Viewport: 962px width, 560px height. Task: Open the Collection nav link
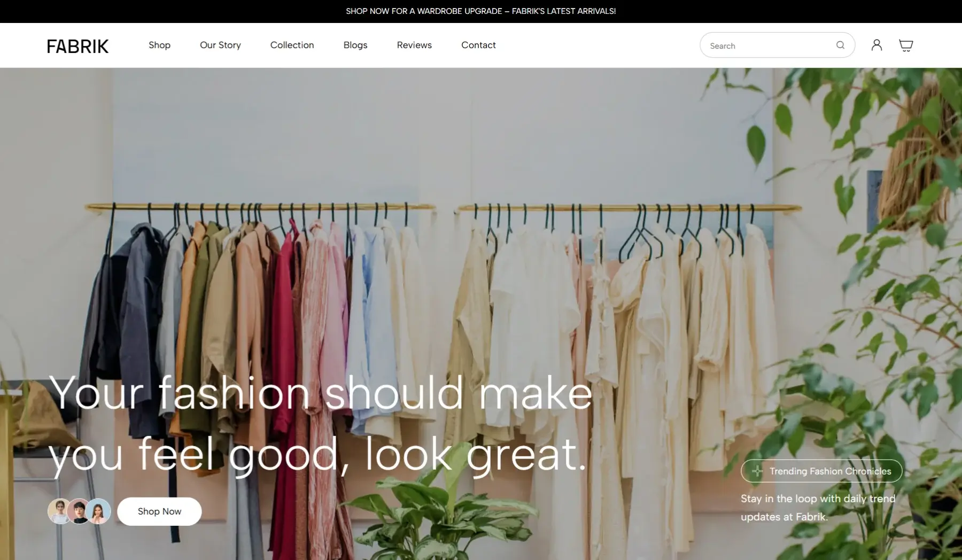[x=292, y=45]
